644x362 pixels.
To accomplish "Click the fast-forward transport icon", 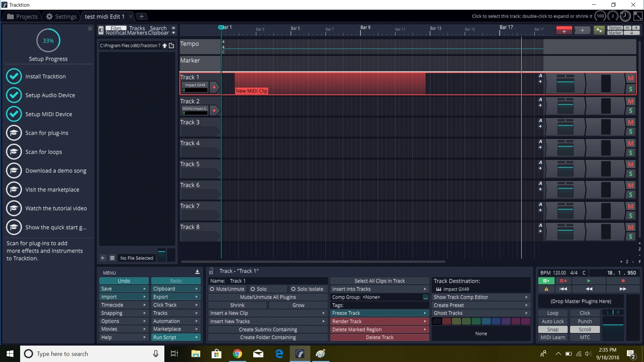I will tap(623, 289).
